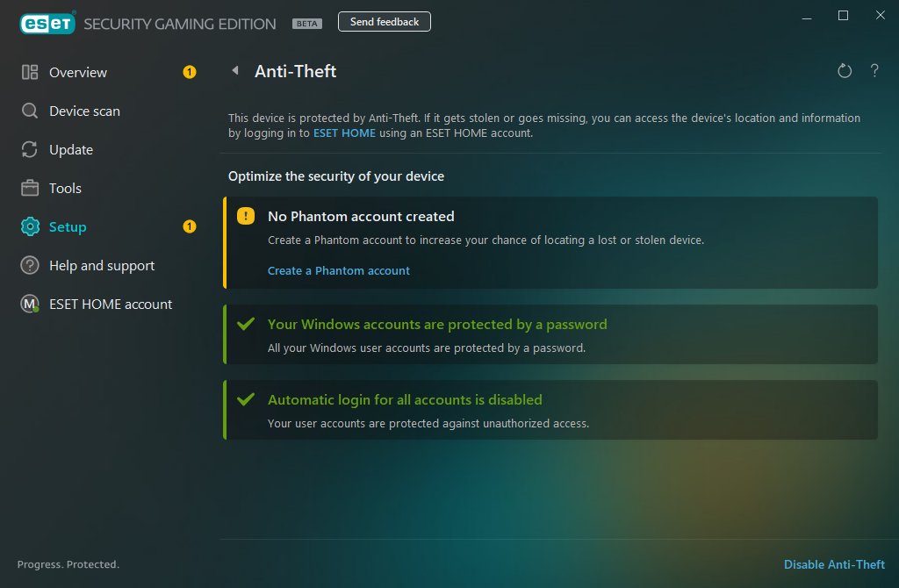Click the green checkmark for Automatic login disabled
Image resolution: width=899 pixels, height=588 pixels.
pos(246,399)
